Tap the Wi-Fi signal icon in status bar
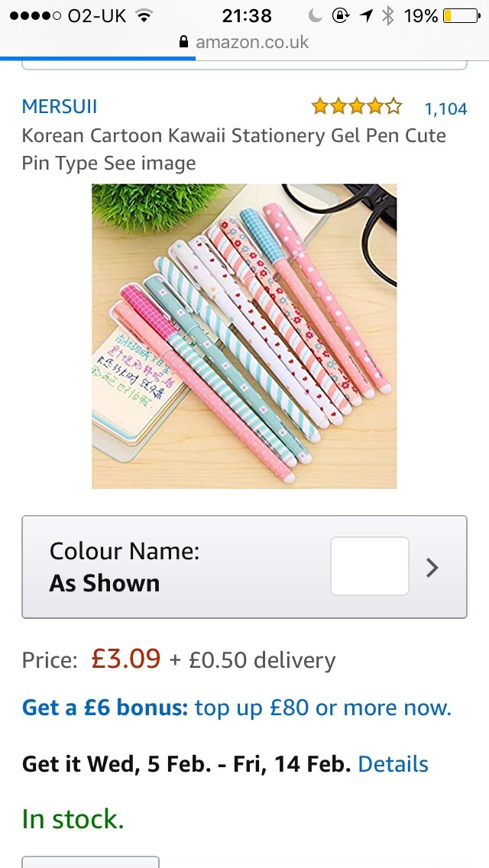 [145, 16]
